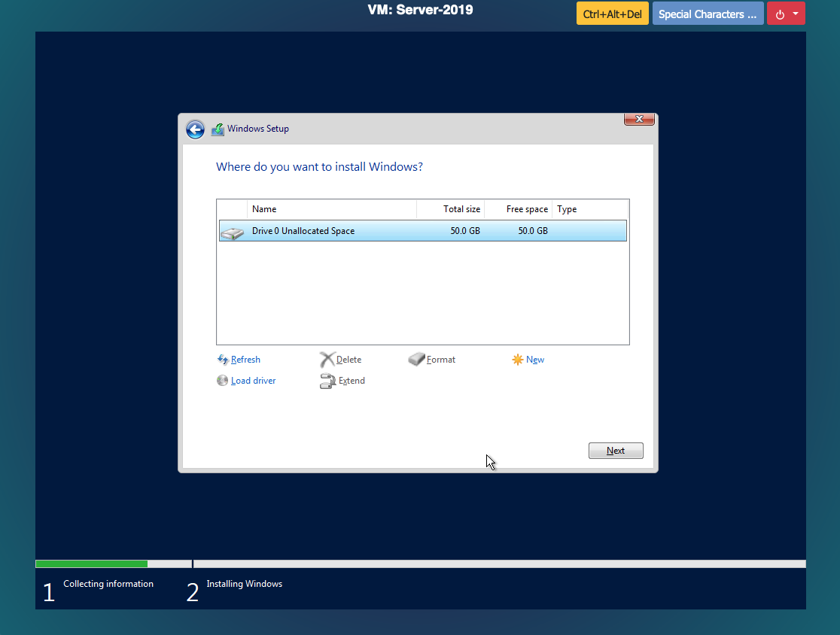Close the Windows Setup dialog
Screen dimensions: 840x635
pos(639,119)
